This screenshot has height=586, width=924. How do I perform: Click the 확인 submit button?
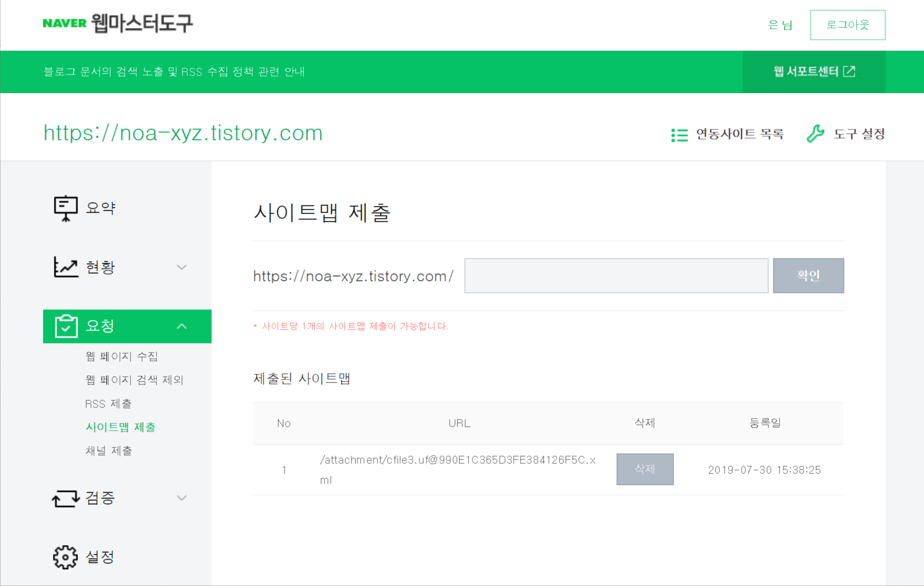808,276
